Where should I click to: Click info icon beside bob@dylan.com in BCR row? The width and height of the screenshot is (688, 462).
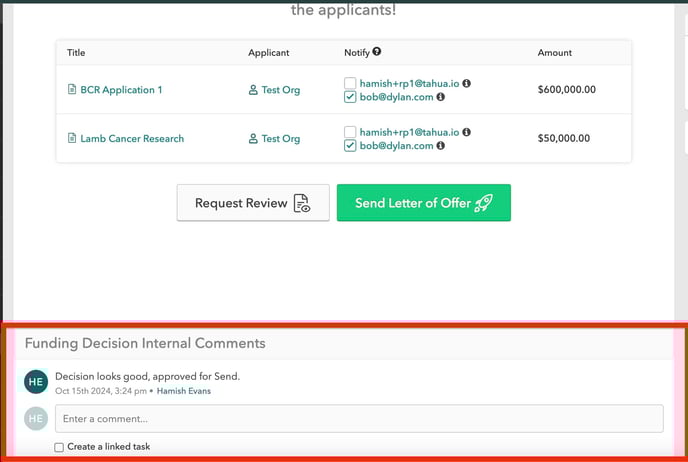pyautogui.click(x=441, y=97)
